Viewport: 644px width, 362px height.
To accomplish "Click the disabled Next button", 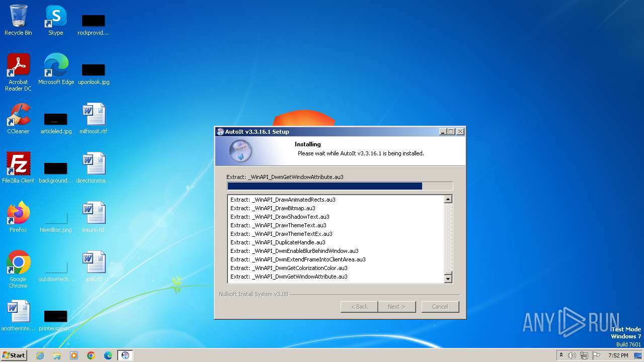I will click(396, 307).
